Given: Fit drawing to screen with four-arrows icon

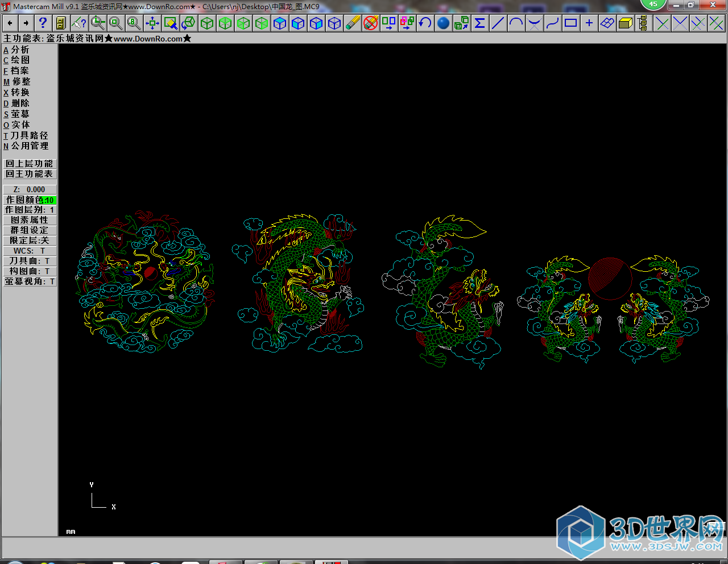Looking at the screenshot, I should [152, 23].
